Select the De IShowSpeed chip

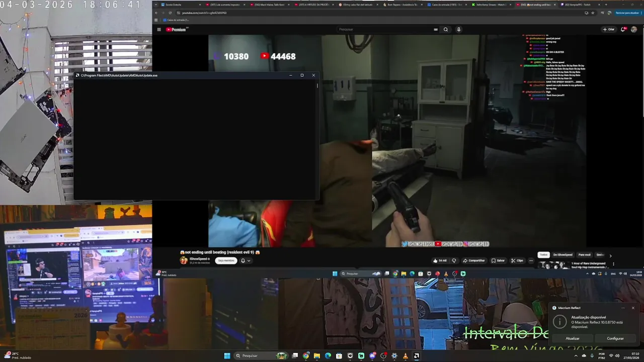point(562,255)
